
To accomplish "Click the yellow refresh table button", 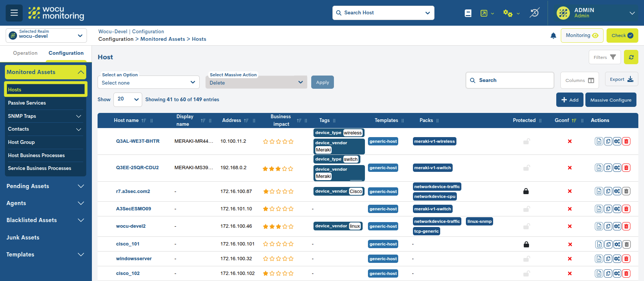I will point(631,57).
